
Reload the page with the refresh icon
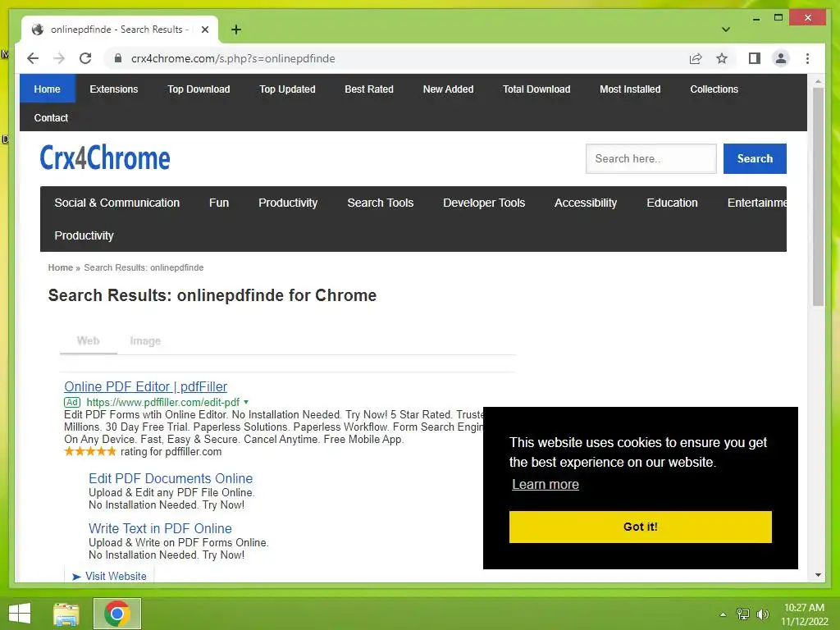click(85, 58)
